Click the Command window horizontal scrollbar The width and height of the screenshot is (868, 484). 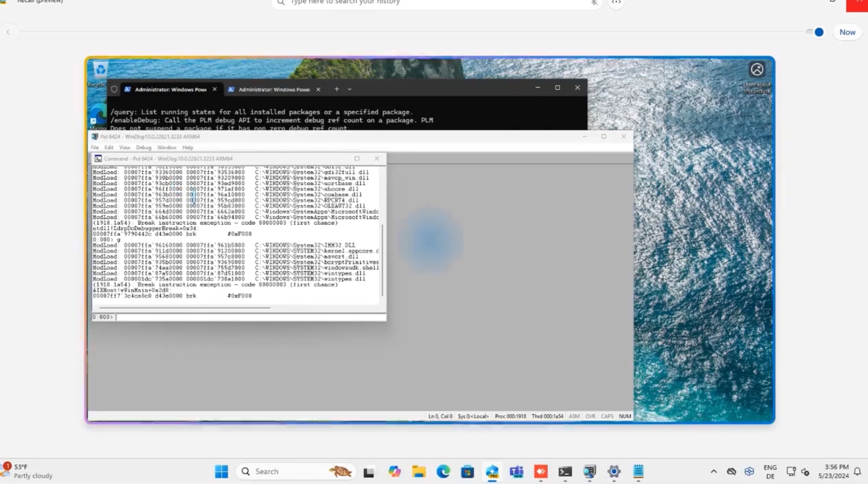pos(184,307)
